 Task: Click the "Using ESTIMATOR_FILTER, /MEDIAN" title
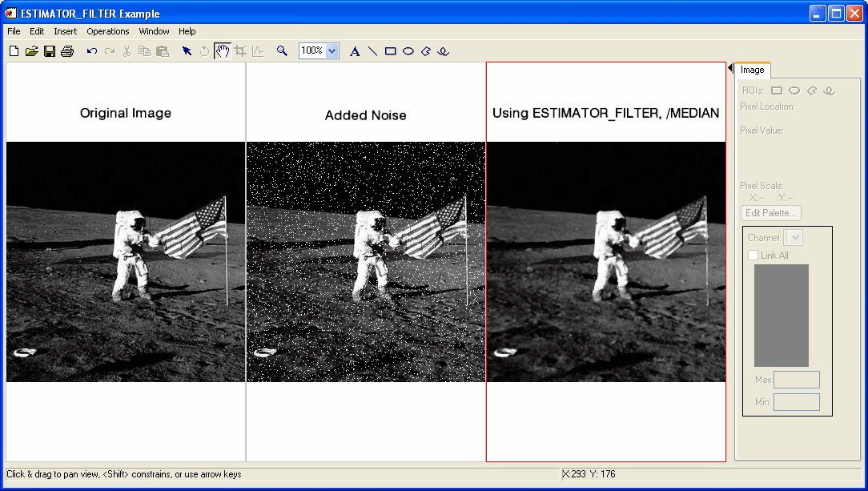pyautogui.click(x=606, y=114)
